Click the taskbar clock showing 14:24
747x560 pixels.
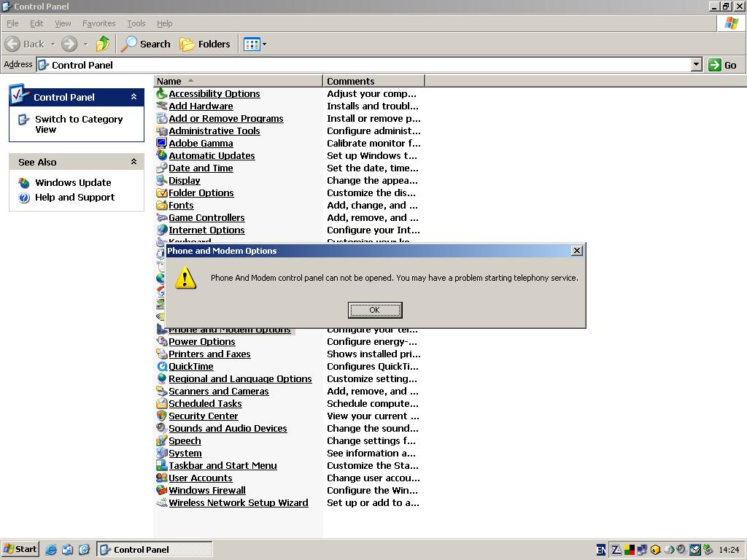click(729, 550)
